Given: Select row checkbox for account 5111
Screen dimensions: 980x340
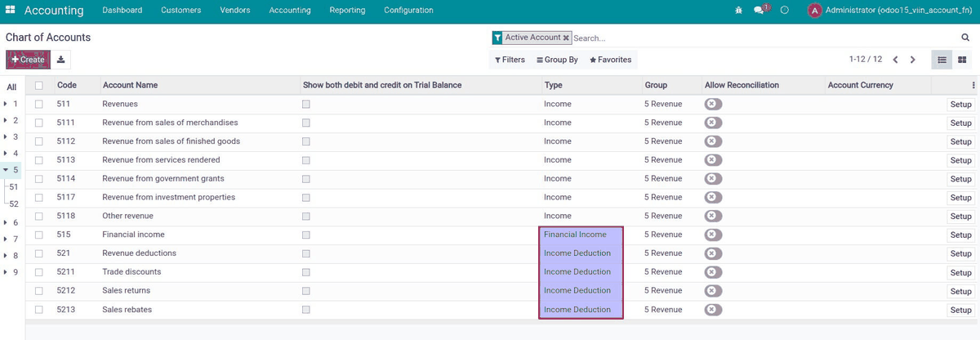Looking at the screenshot, I should pyautogui.click(x=38, y=123).
